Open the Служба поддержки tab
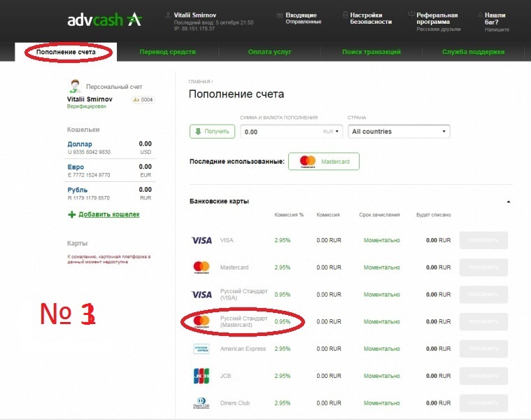The width and height of the screenshot is (531, 420). [x=473, y=52]
